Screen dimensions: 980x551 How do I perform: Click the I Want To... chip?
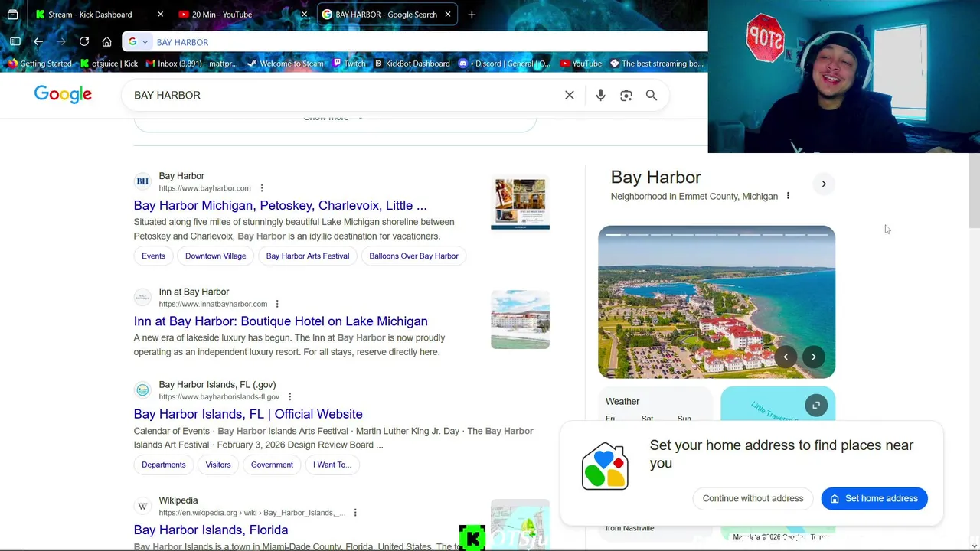pos(332,465)
